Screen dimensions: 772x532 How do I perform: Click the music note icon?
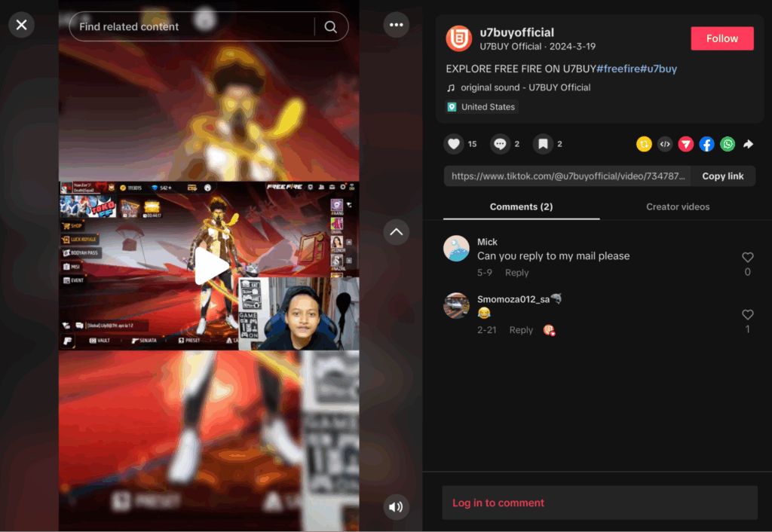click(x=451, y=88)
